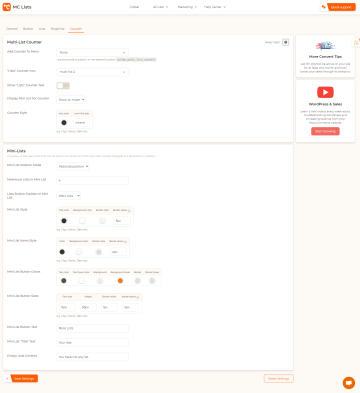Select the Counter tab

pos(76,29)
